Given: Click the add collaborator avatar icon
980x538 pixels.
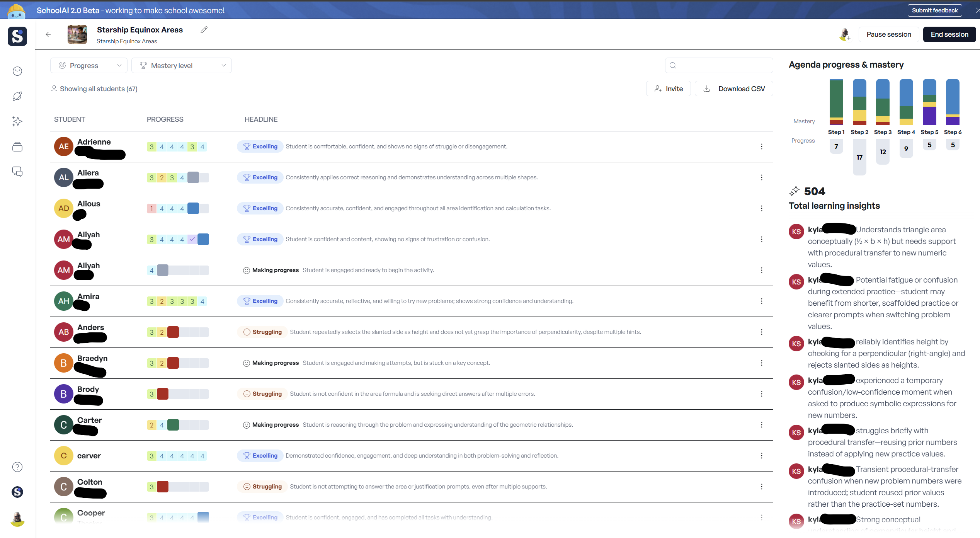Looking at the screenshot, I should point(845,34).
